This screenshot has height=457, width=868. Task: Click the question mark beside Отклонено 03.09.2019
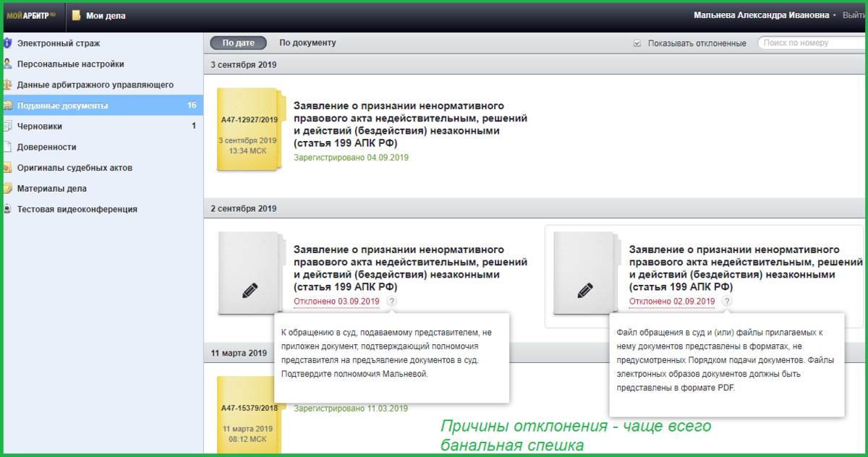coord(391,302)
